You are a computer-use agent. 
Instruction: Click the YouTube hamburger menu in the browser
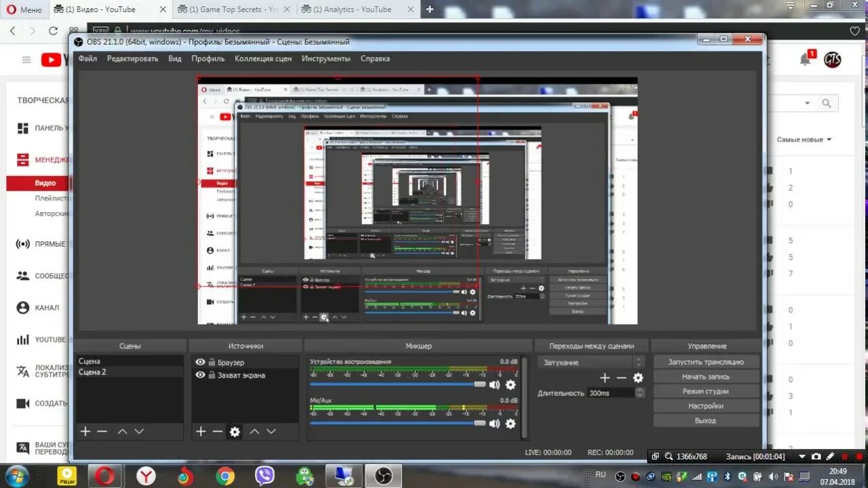pos(26,60)
